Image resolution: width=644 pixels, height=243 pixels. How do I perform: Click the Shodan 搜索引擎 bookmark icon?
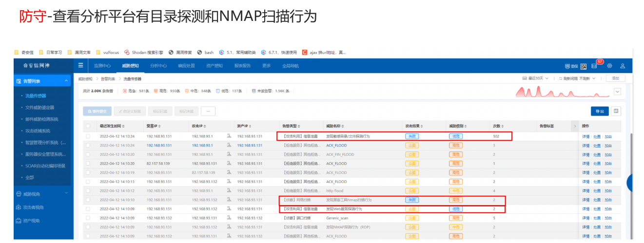coord(127,52)
